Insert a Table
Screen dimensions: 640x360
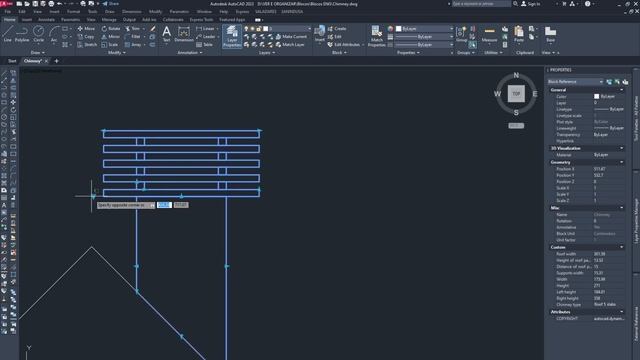(204, 44)
